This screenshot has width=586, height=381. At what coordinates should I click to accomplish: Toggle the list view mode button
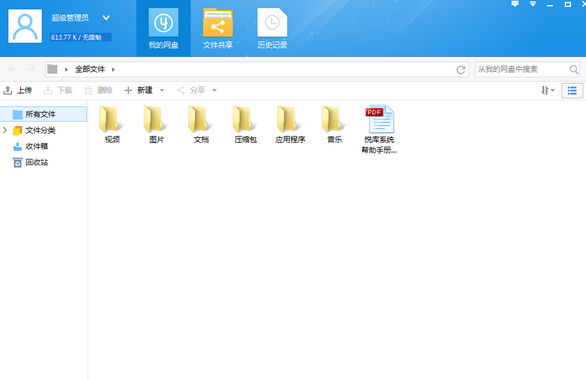click(572, 90)
